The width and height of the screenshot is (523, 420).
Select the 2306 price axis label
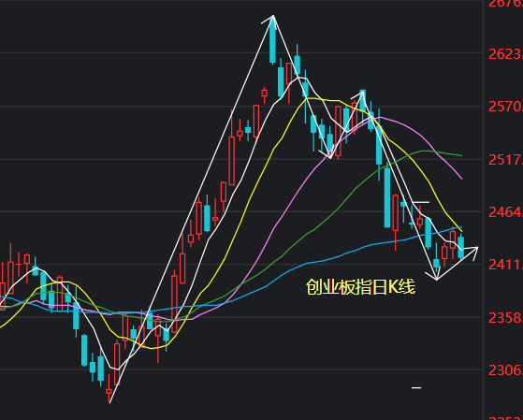pyautogui.click(x=505, y=370)
